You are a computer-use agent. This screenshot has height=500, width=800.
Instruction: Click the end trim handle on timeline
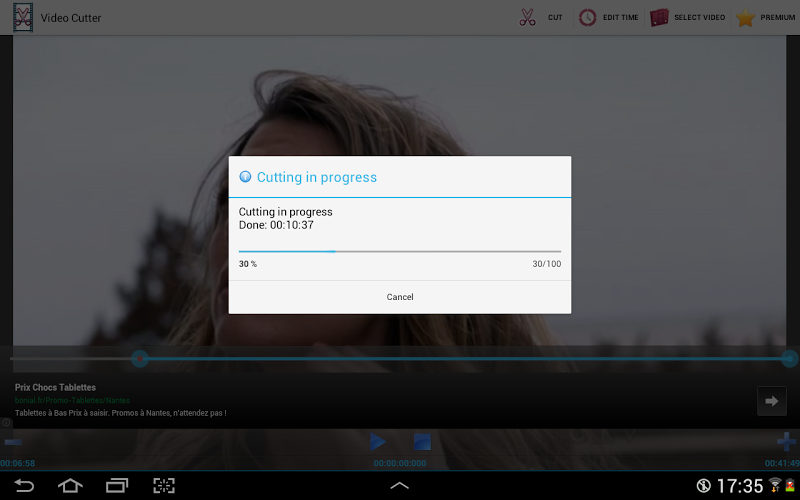point(790,359)
